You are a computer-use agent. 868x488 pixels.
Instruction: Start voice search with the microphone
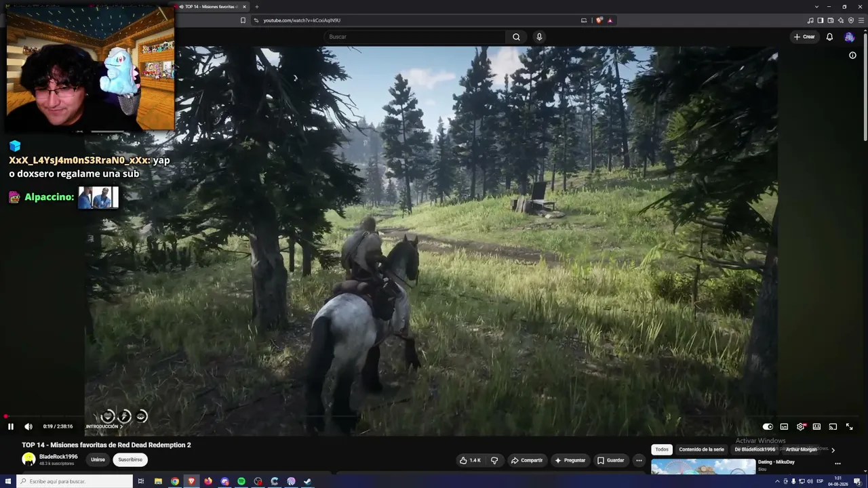(539, 37)
